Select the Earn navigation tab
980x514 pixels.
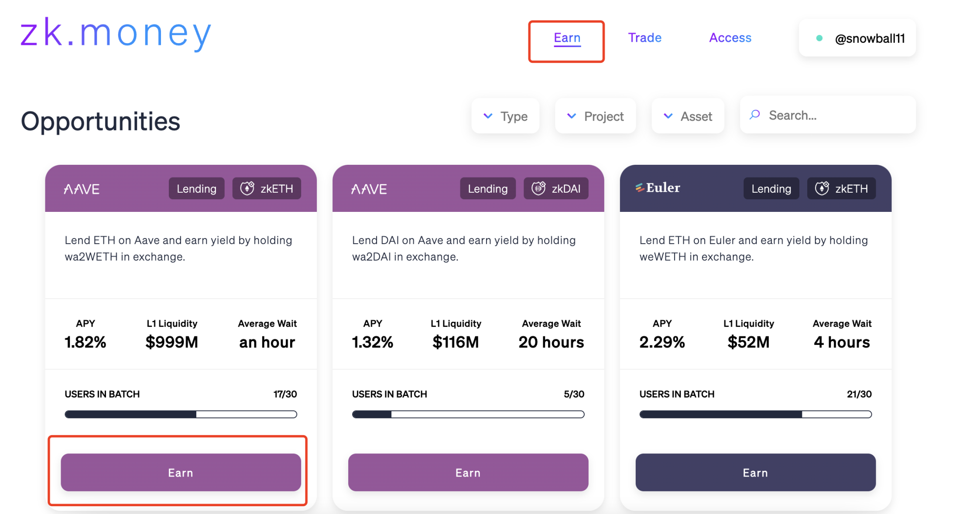[x=567, y=38]
